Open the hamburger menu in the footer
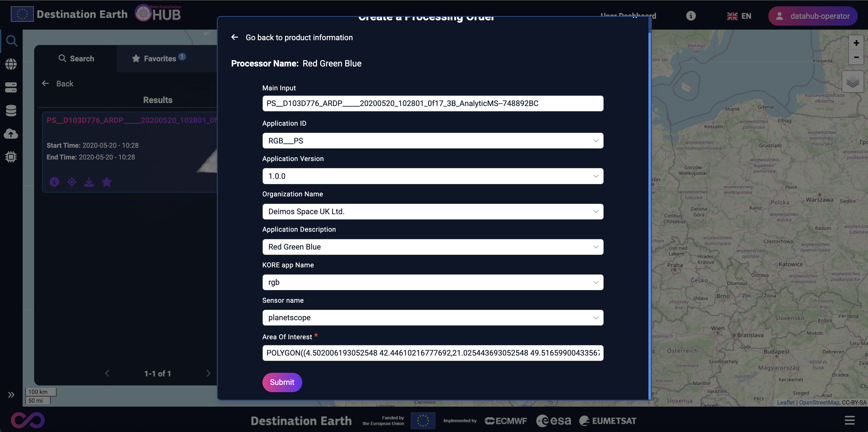Viewport: 868px width, 432px height. [850, 420]
